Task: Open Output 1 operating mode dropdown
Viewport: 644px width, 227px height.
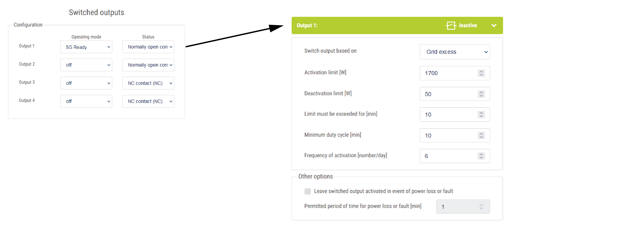Action: pyautogui.click(x=86, y=47)
